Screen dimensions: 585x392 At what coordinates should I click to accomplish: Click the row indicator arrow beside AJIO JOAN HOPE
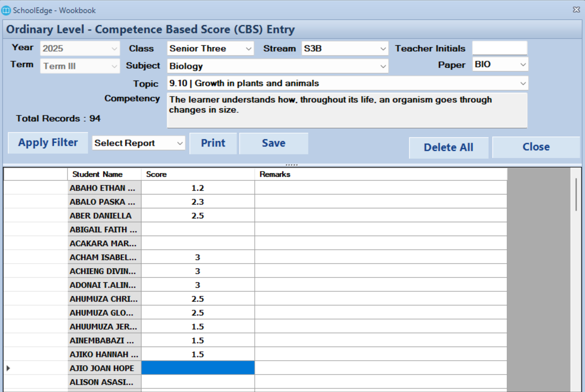tap(8, 368)
